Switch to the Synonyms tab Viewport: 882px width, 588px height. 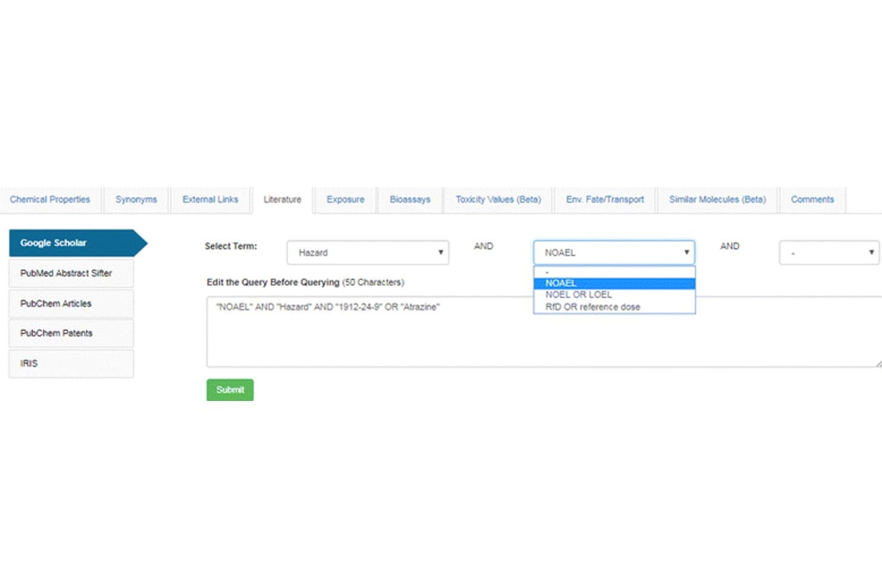click(136, 200)
